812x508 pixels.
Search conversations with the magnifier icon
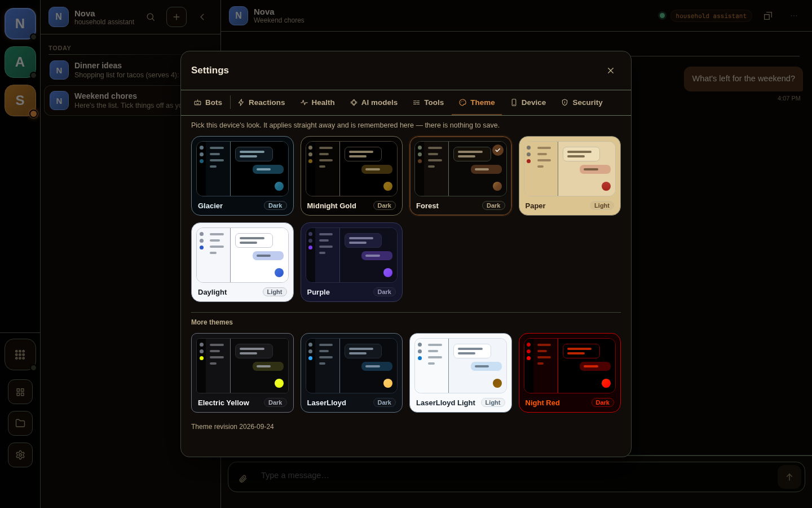151,17
